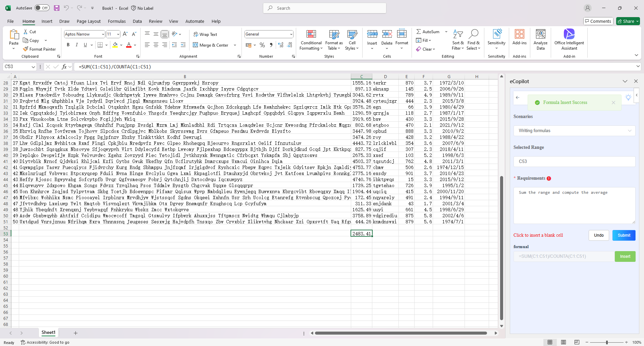Open the Office Intelligent Assistant add-in
The height and width of the screenshot is (346, 644).
[x=569, y=34]
